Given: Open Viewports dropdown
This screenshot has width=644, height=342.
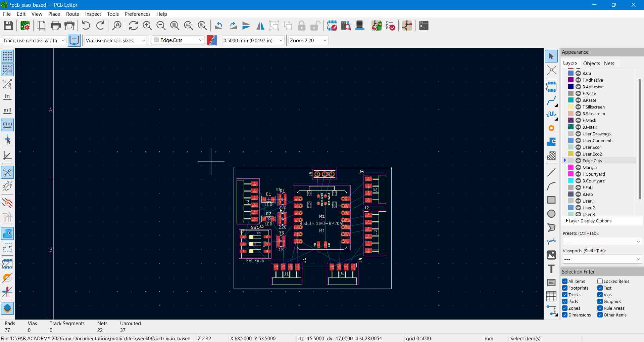Looking at the screenshot, I should 602,259.
